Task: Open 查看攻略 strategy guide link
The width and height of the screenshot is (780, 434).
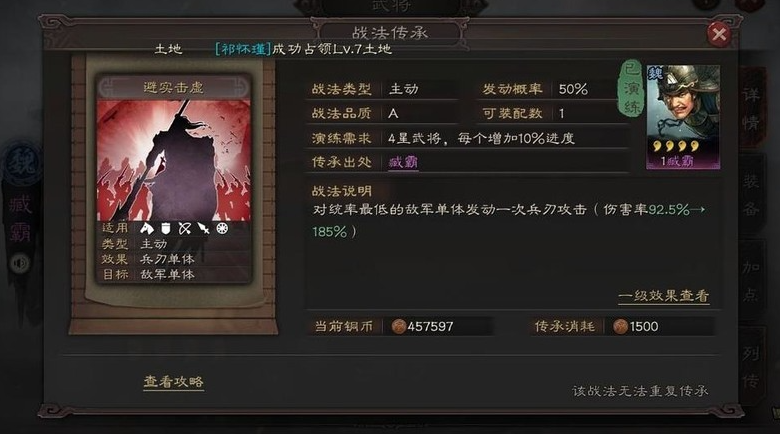Action: click(174, 382)
